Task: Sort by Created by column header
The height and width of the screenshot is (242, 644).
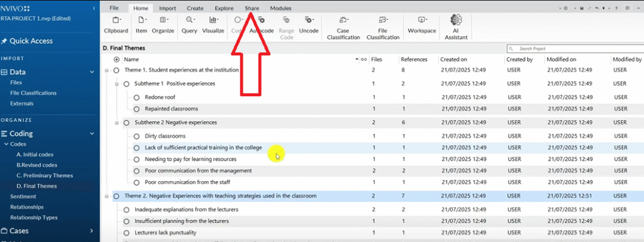Action: click(x=519, y=60)
